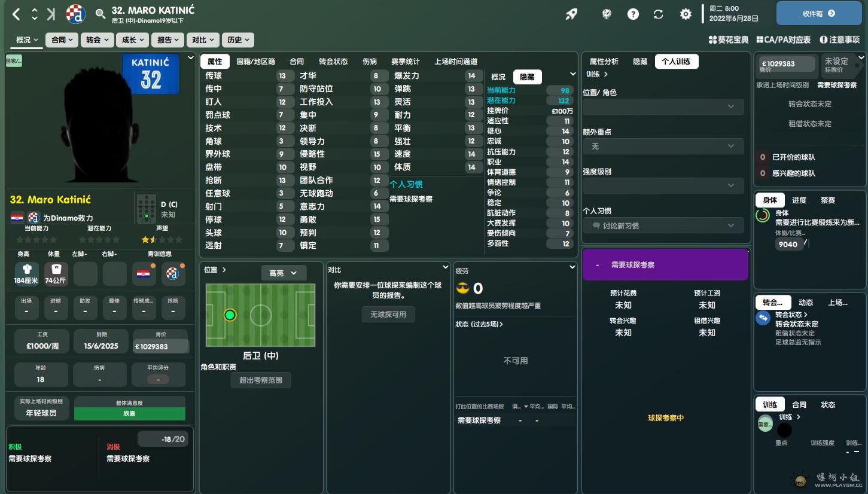This screenshot has width=868, height=494.
Task: Click the weight icon 74公斤
Action: (56, 273)
